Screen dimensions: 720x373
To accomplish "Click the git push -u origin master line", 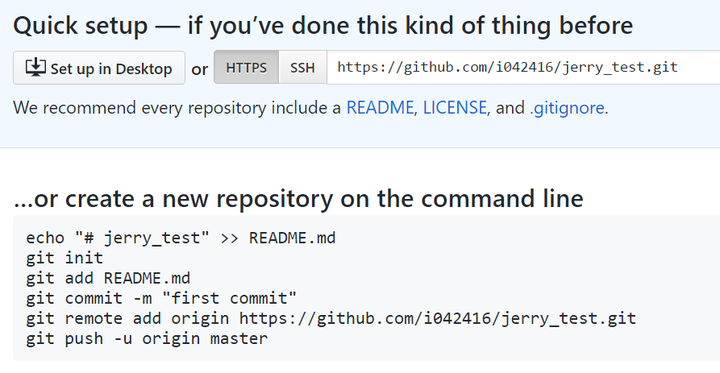I will (x=146, y=339).
